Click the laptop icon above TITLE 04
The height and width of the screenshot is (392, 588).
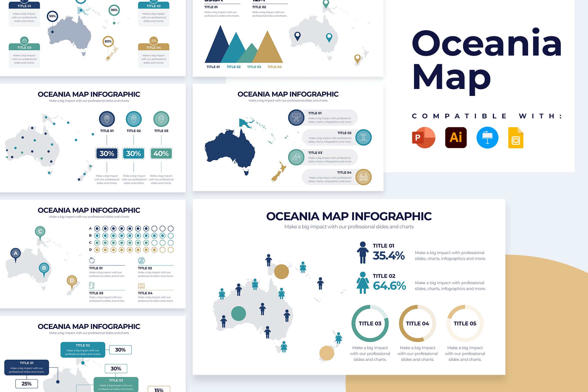coord(141,286)
